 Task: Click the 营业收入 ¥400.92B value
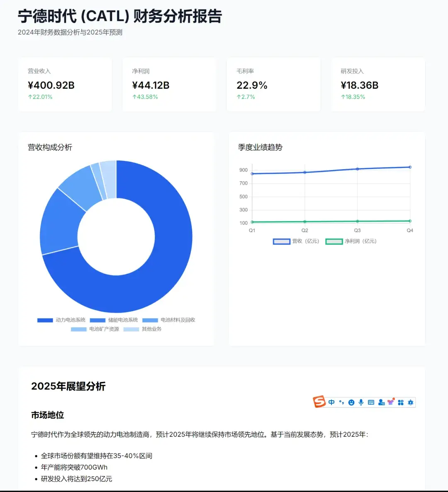coord(51,85)
